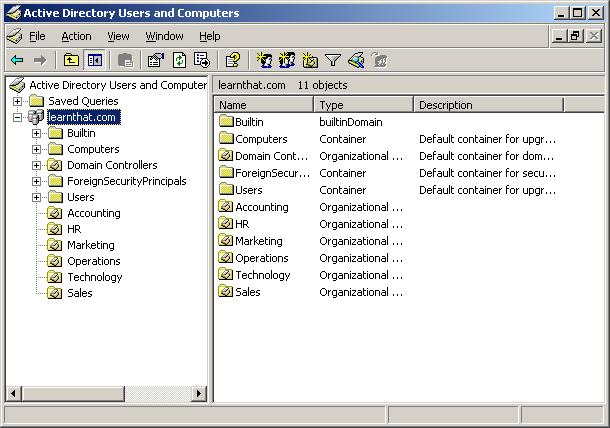Image resolution: width=610 pixels, height=428 pixels.
Task: Select Active Directory Users and Computers root
Action: tap(118, 85)
